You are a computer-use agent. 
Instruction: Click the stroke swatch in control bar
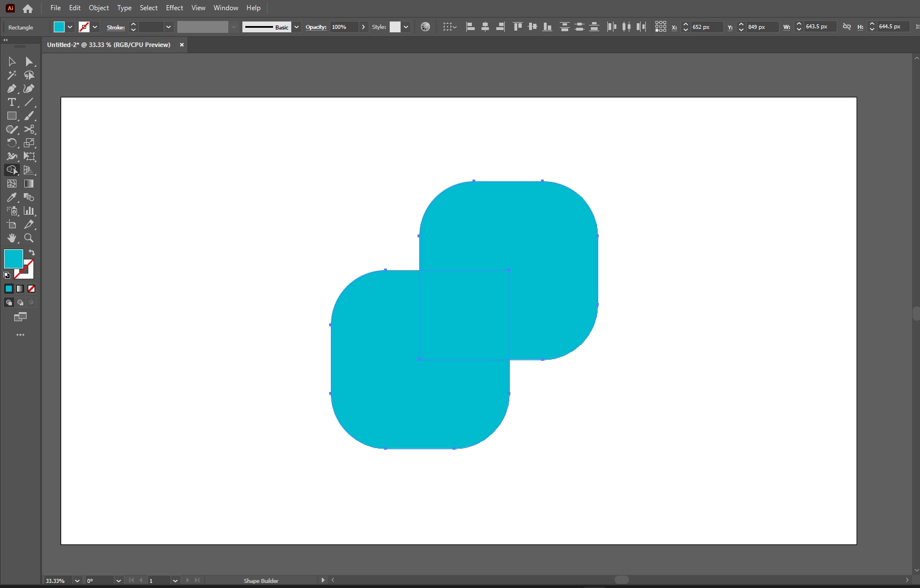[x=84, y=27]
